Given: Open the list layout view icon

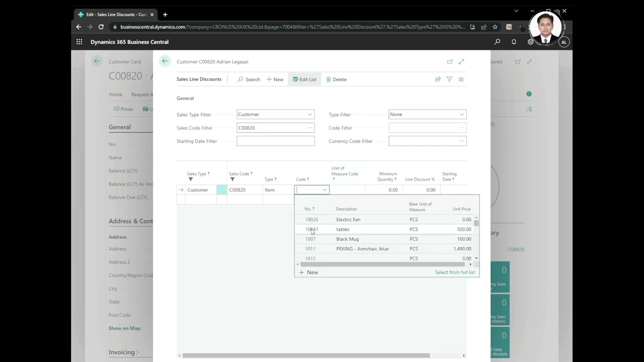Looking at the screenshot, I should coord(461,79).
